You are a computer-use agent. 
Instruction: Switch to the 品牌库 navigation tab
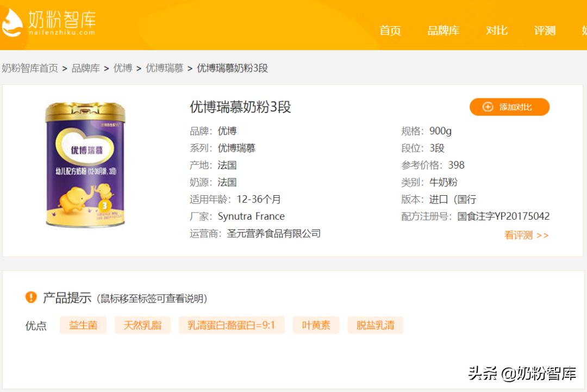click(444, 31)
